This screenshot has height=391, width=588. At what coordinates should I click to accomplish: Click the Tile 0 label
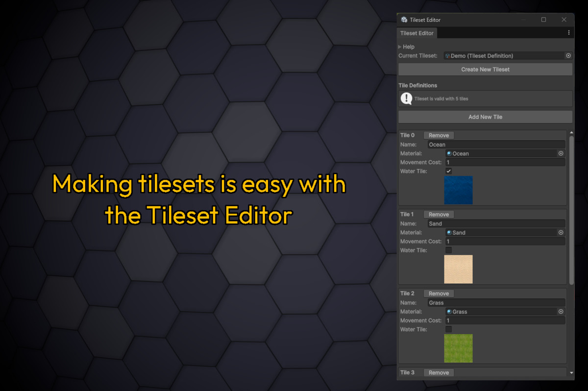(x=407, y=135)
